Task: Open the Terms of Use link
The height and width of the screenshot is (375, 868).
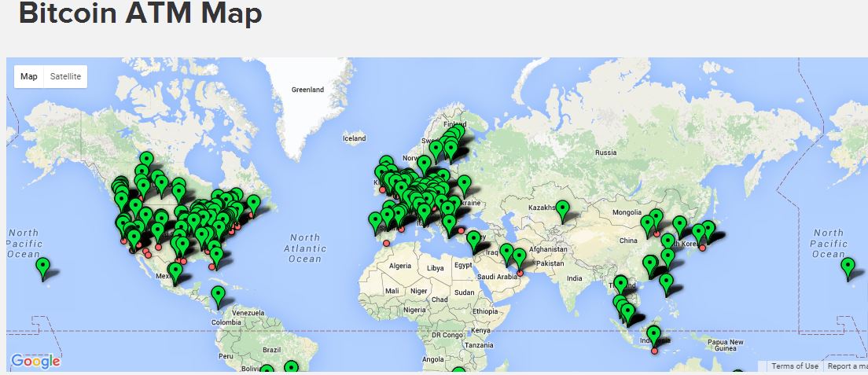Action: (794, 366)
